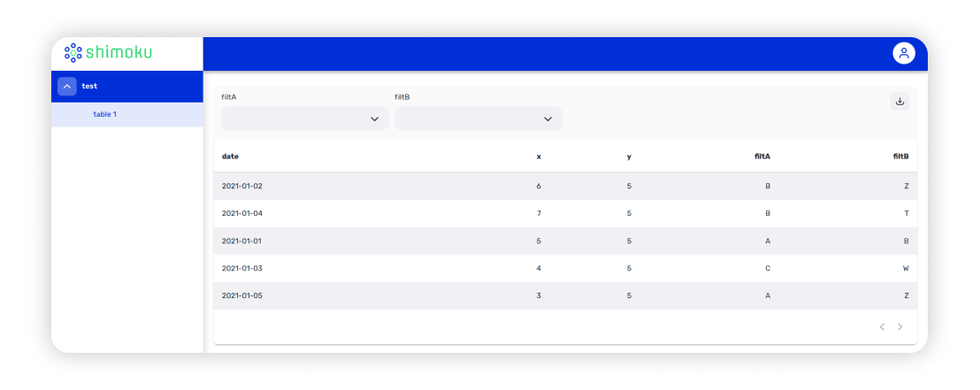Collapse the test menu with chevron button

(x=67, y=87)
